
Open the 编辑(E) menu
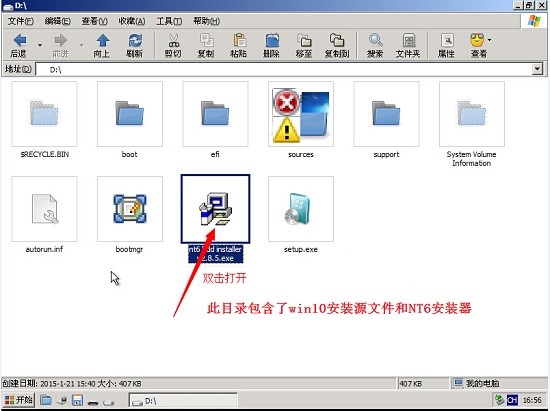58,21
